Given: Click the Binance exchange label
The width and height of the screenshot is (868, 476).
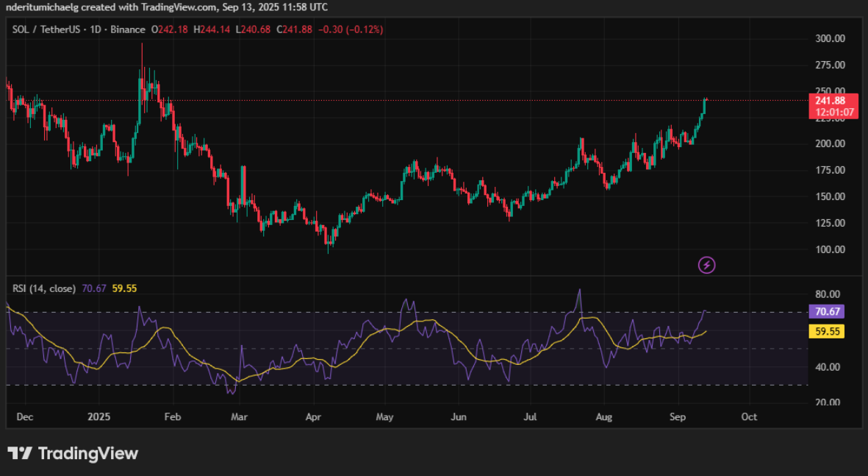Looking at the screenshot, I should tap(129, 29).
